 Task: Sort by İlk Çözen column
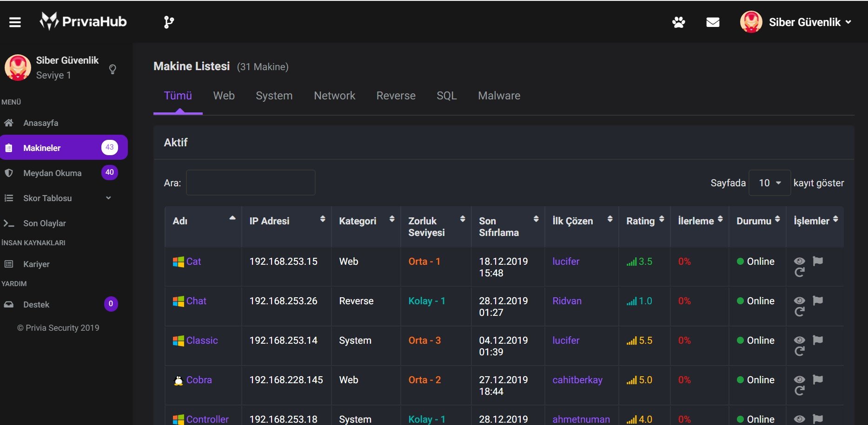coord(582,227)
